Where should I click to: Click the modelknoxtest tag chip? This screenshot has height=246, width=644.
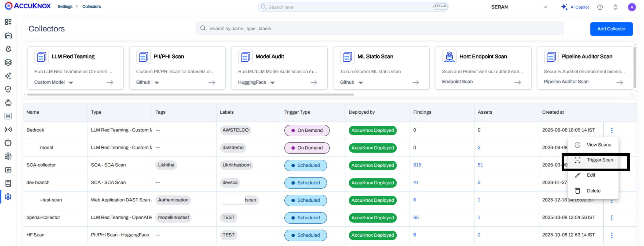[173, 218]
